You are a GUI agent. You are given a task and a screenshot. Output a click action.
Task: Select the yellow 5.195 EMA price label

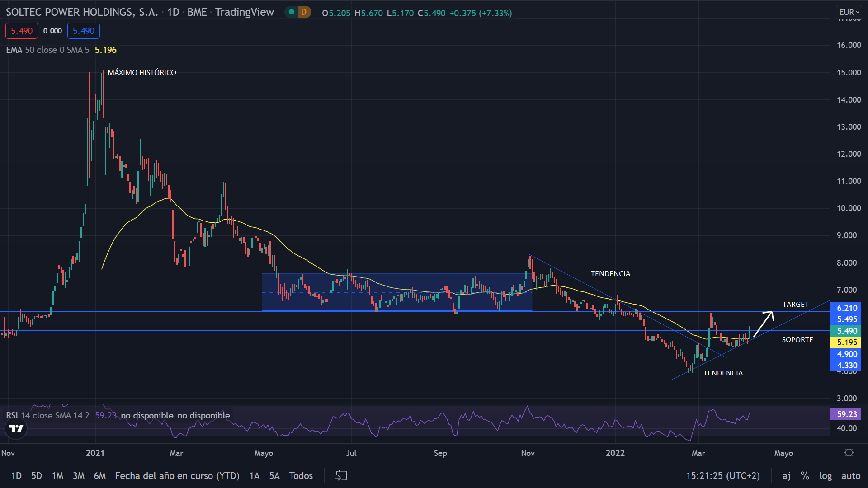tap(846, 343)
